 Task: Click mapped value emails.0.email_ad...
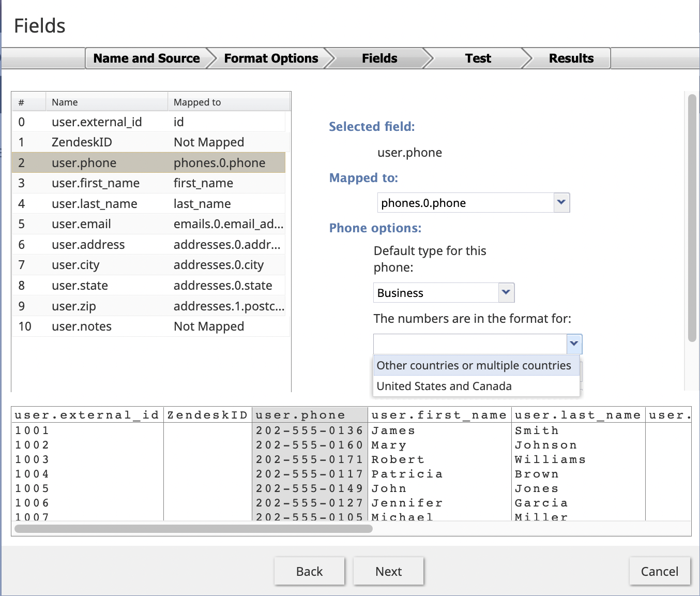pyautogui.click(x=229, y=224)
